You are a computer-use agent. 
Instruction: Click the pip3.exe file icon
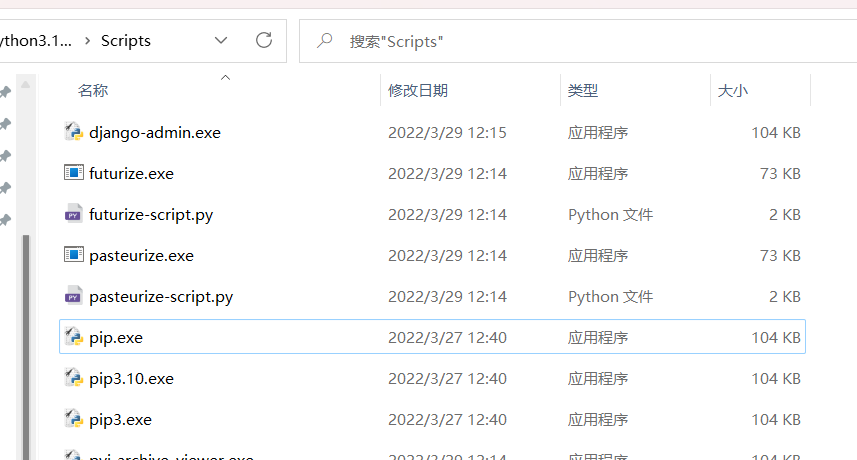point(73,418)
